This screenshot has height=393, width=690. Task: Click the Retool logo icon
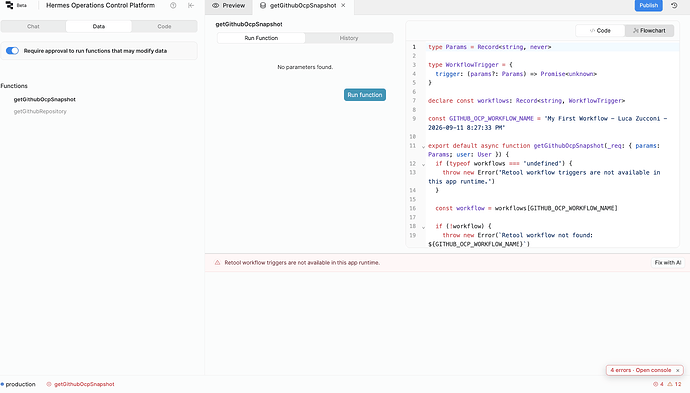9,5
